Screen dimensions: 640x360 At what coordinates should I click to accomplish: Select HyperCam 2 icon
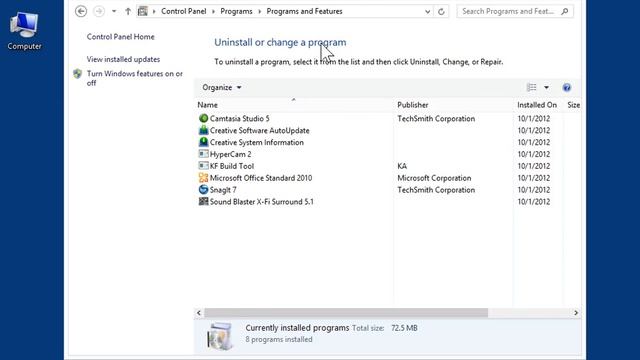coord(203,154)
